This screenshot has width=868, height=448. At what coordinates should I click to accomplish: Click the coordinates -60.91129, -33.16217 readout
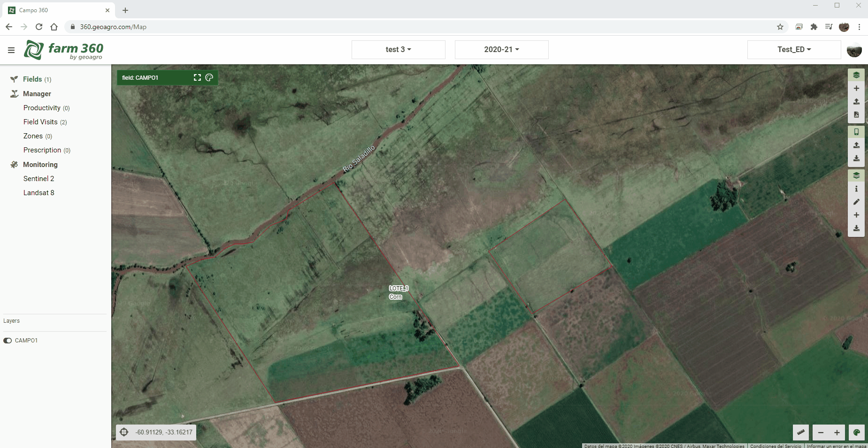coord(164,432)
